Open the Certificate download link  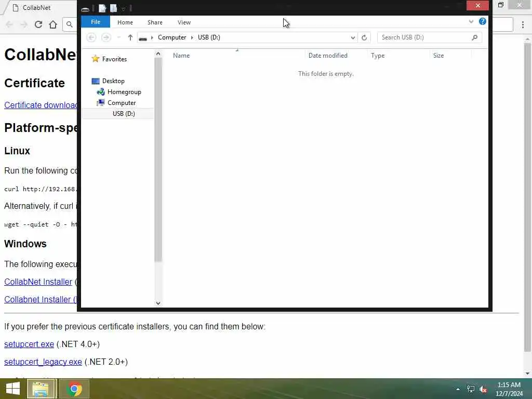[41, 105]
